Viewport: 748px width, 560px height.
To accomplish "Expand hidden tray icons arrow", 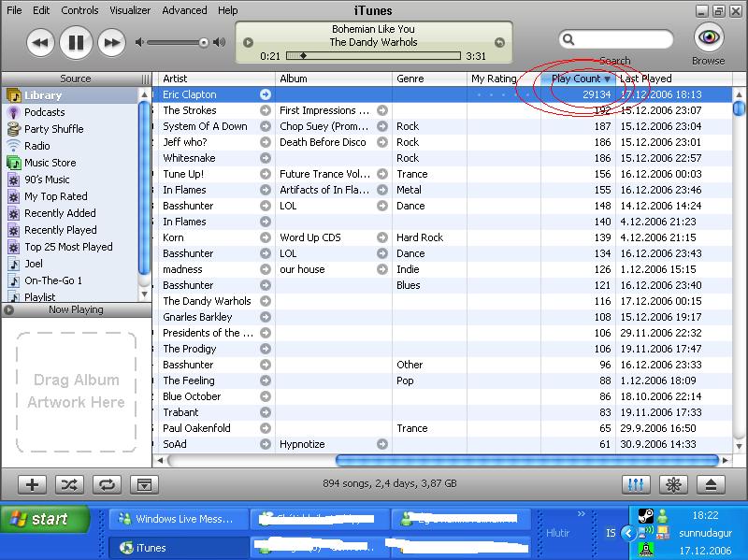I will click(627, 533).
